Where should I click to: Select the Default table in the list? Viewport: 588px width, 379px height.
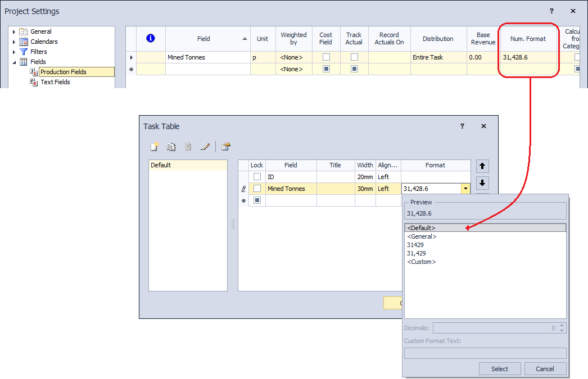161,165
